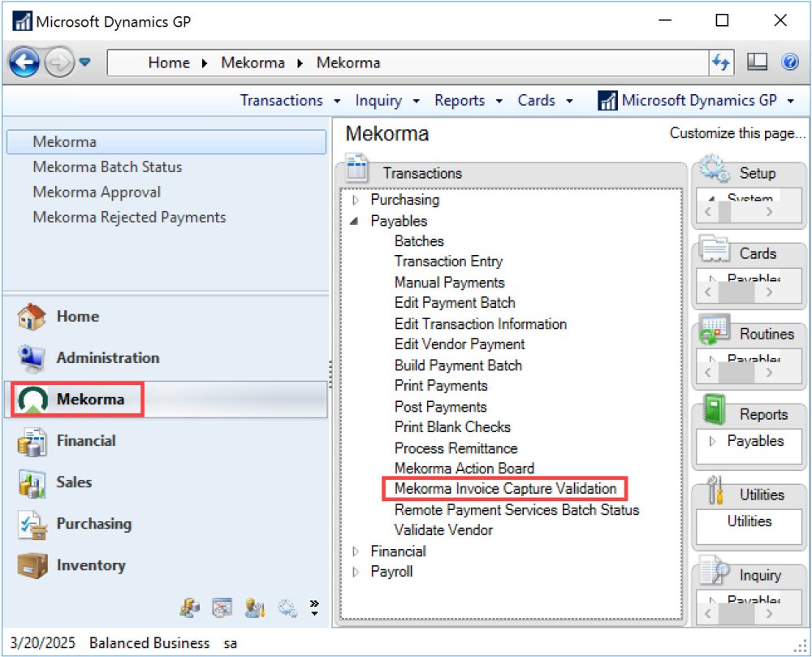Click the Transactions panel sheet icon
812x657 pixels.
[x=357, y=168]
